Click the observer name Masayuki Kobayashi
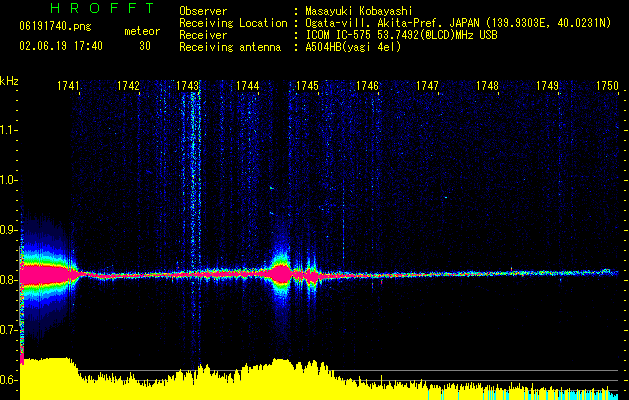This screenshot has height=400, width=629. [359, 11]
